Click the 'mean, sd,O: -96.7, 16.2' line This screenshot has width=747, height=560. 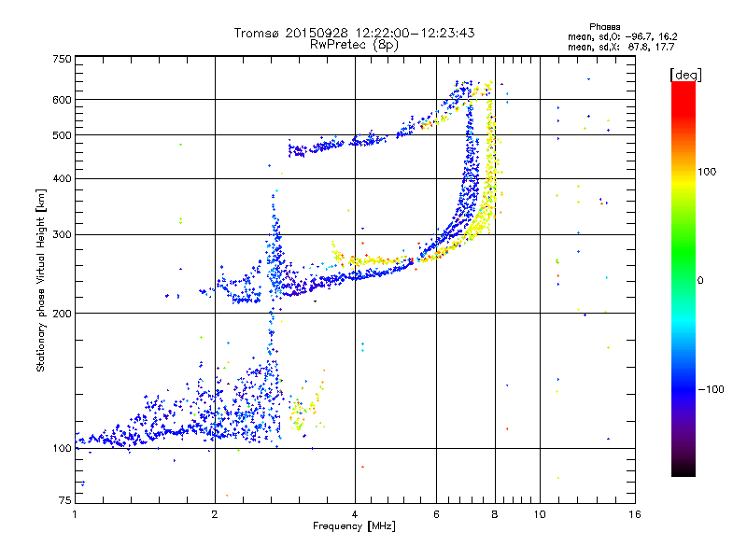pos(622,36)
